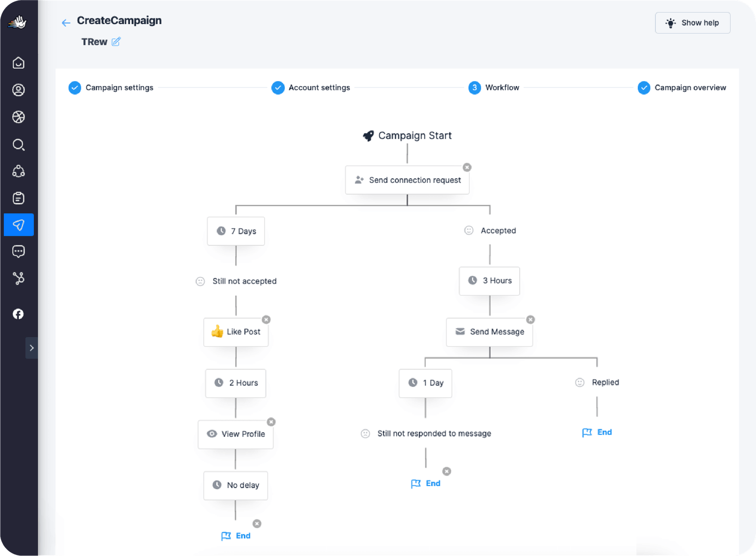Open the Integrations network icon below chat
The image size is (756, 556).
coord(18,278)
